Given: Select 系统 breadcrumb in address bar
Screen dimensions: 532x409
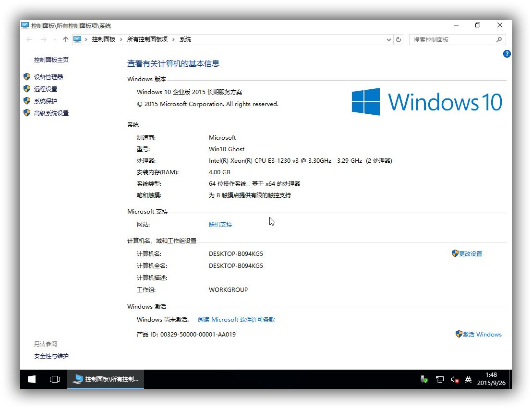Looking at the screenshot, I should [x=185, y=39].
